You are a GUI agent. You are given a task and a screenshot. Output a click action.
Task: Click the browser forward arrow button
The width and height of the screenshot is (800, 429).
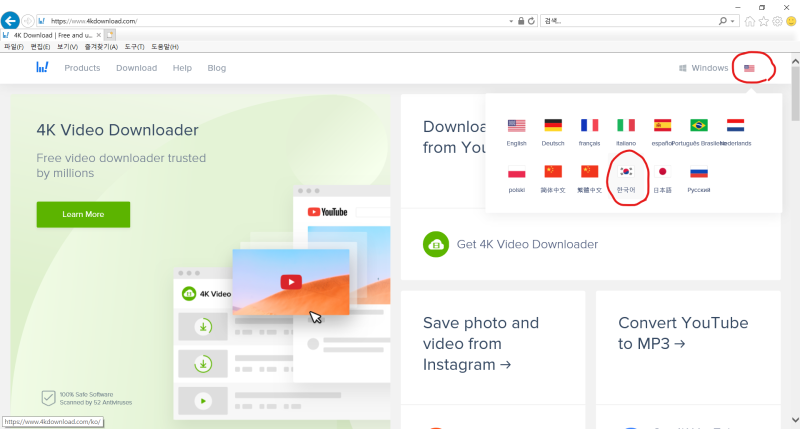click(28, 21)
